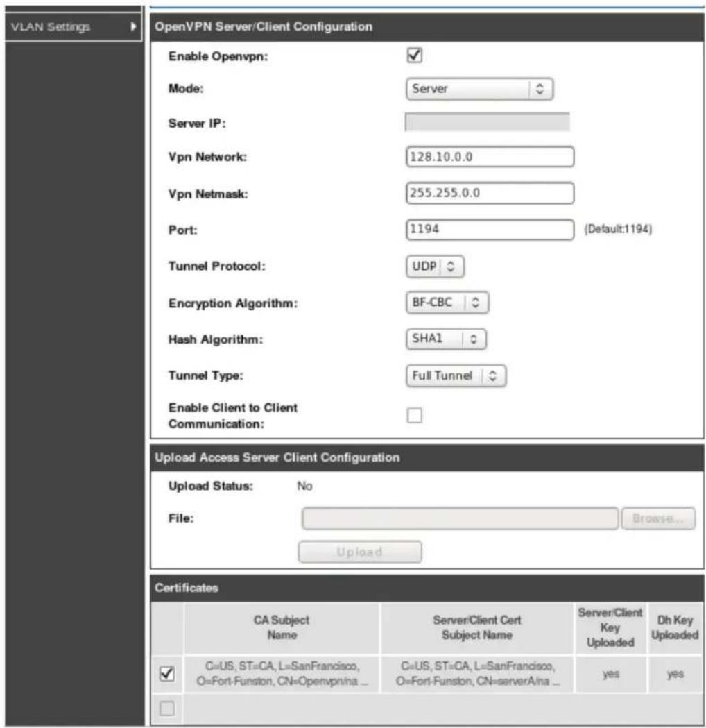Screen dimensions: 706x728
Task: Click the Upload button
Action: [x=360, y=552]
